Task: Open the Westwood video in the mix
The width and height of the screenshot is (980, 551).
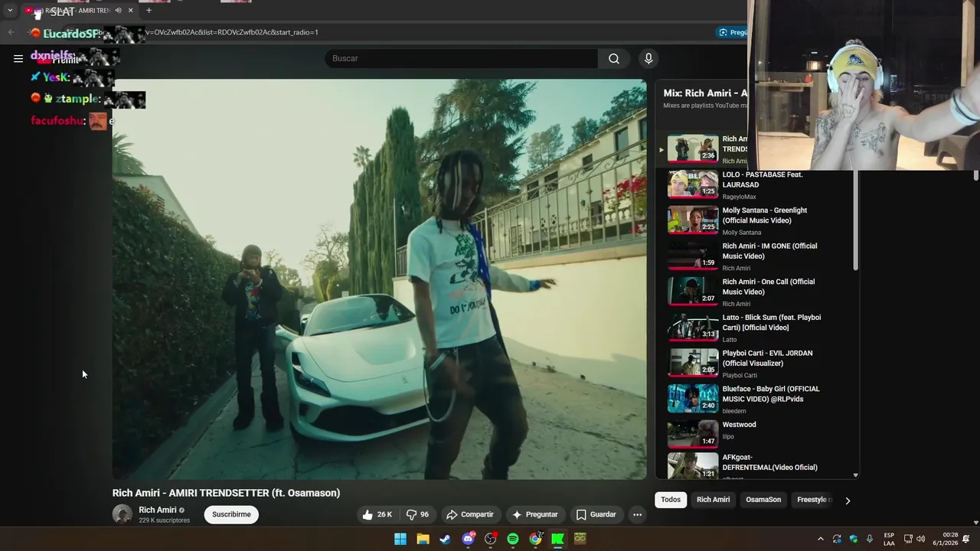Action: point(739,425)
